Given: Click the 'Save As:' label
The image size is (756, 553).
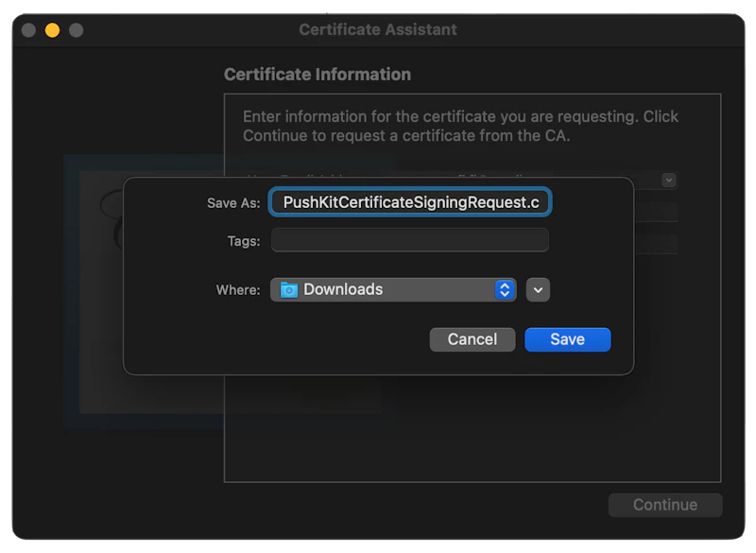Looking at the screenshot, I should 233,203.
